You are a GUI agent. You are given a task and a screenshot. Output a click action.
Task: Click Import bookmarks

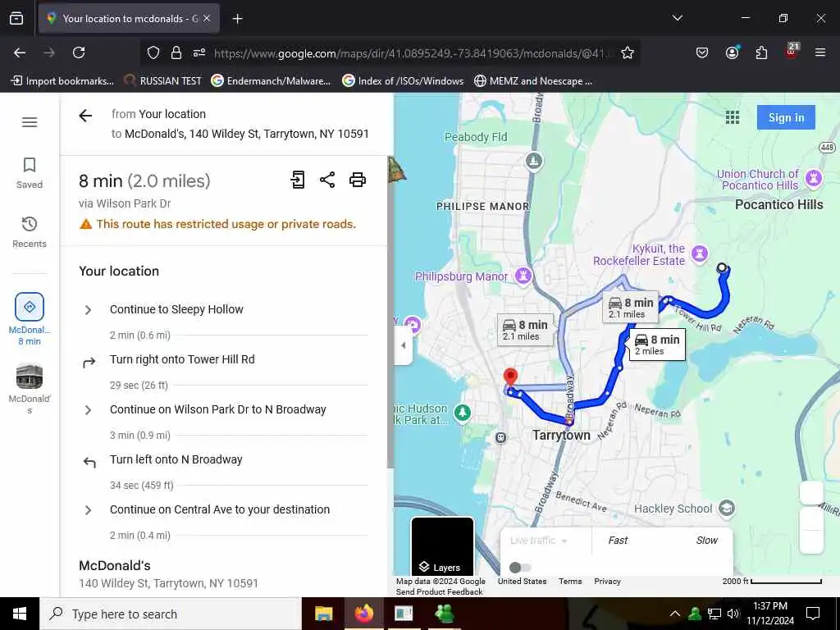pos(62,81)
